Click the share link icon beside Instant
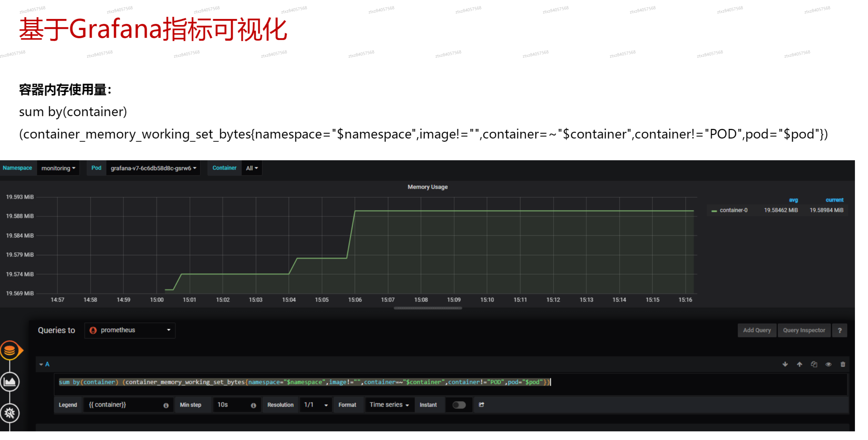Viewport: 868px width, 440px height. pos(481,405)
